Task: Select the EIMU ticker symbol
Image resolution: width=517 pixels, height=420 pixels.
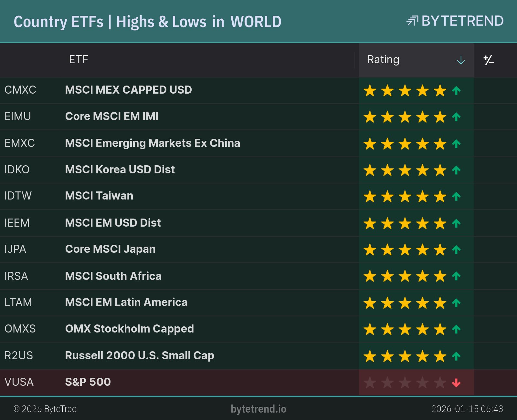Action: click(x=18, y=116)
